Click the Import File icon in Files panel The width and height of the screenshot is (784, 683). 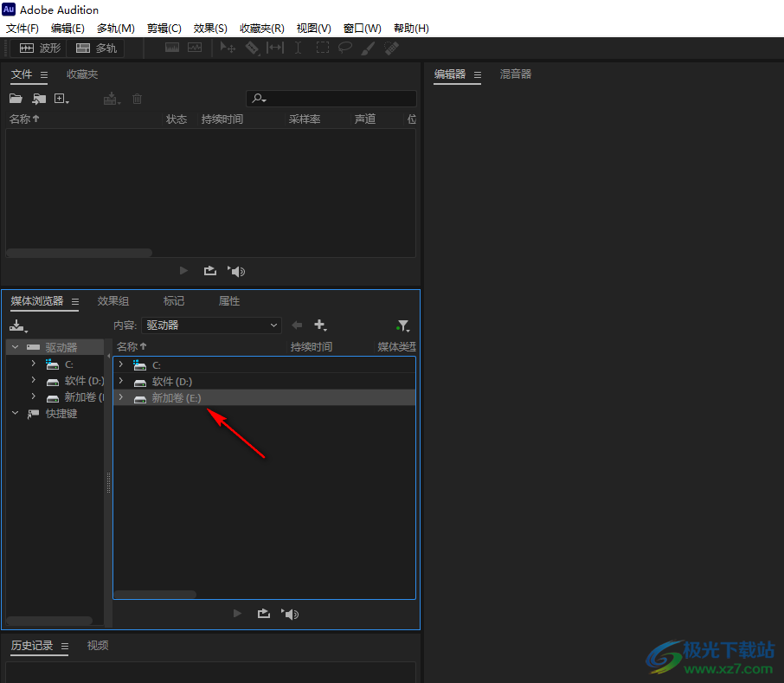click(39, 98)
